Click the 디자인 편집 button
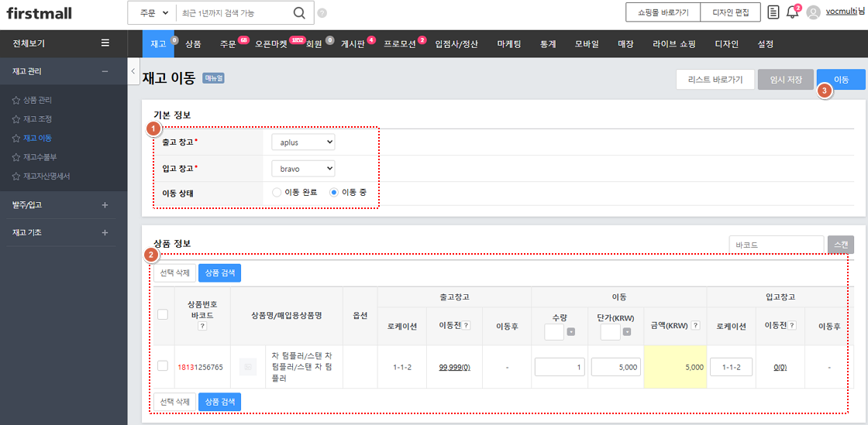868x425 pixels. (730, 12)
